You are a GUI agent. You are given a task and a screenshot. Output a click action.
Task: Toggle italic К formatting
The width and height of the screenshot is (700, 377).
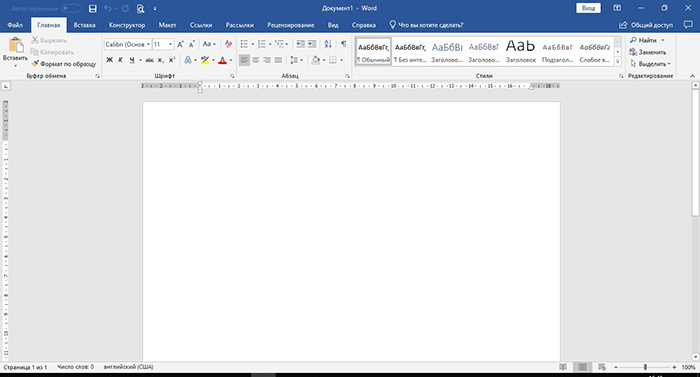(x=121, y=60)
